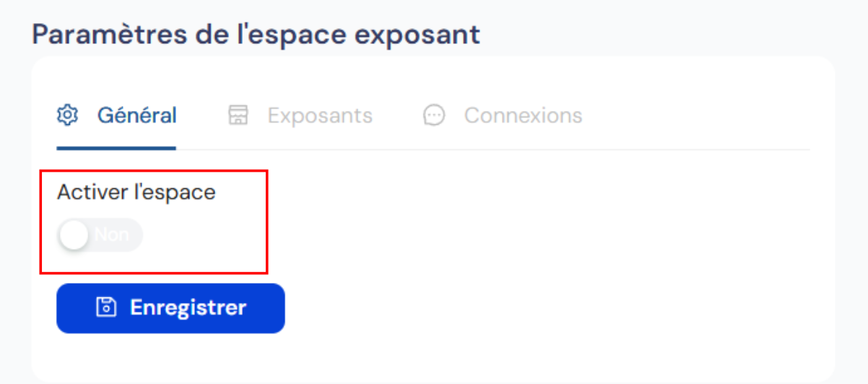Click the grey divider line under the tabs

493,149
